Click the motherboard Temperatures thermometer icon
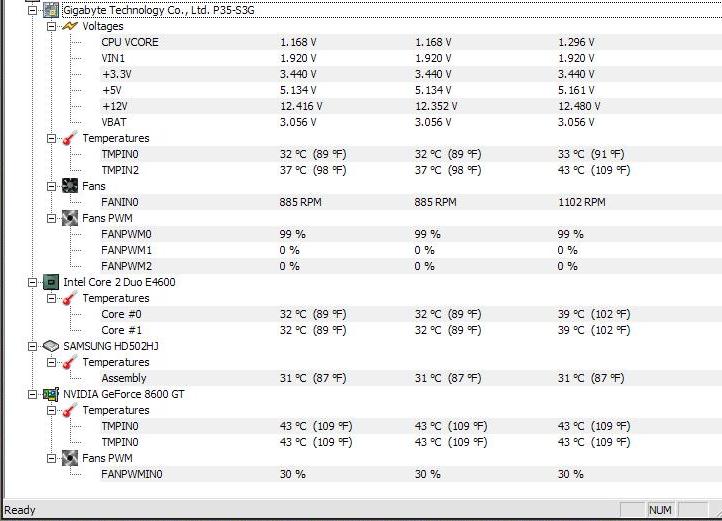The height and width of the screenshot is (521, 722). pos(70,138)
